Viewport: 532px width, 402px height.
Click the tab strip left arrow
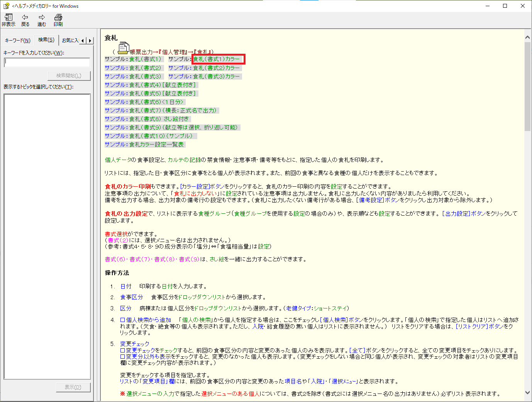point(83,41)
